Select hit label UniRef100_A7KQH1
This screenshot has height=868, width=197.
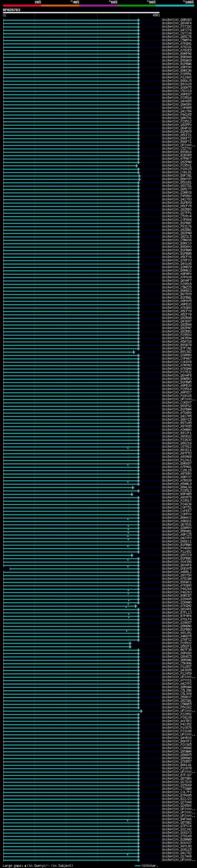177,43
